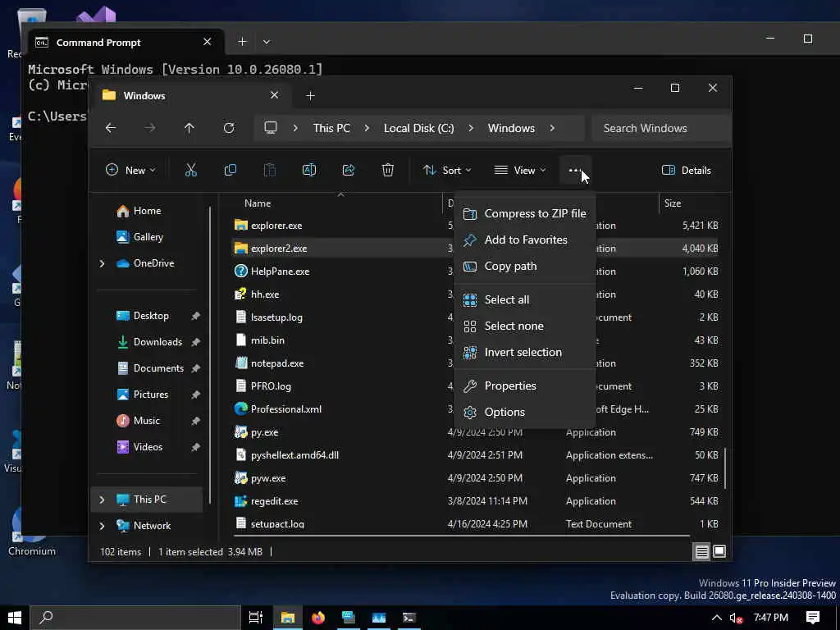This screenshot has width=840, height=630.
Task: Open Options from the menu
Action: pyautogui.click(x=524, y=413)
